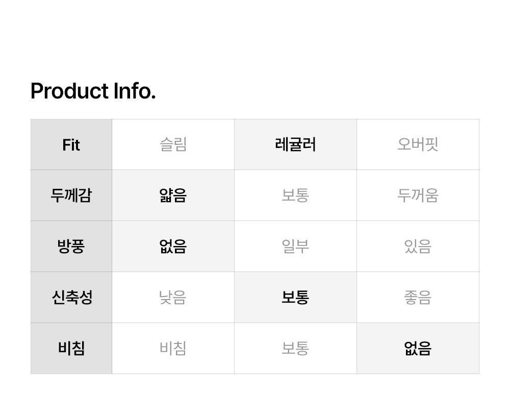Screen dimensions: 510x420
Task: Select 보통 in the 두께감 row
Action: 295,195
